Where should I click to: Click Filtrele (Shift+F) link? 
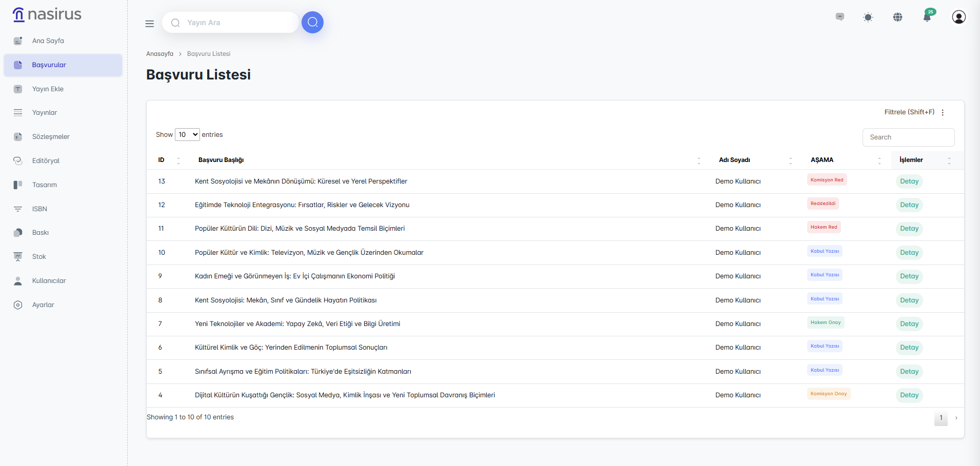tap(909, 112)
